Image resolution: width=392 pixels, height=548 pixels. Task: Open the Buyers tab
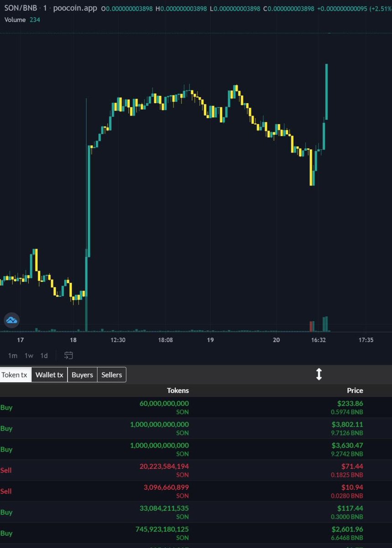[82, 375]
